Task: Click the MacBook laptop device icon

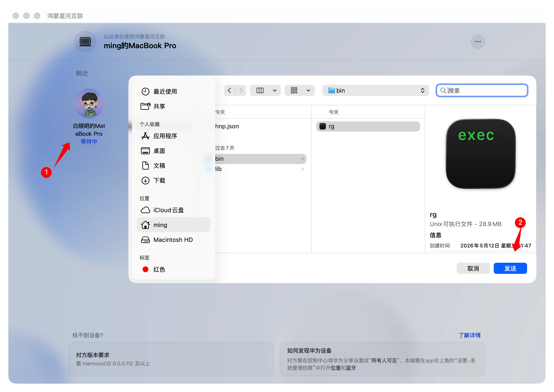Action: (85, 41)
